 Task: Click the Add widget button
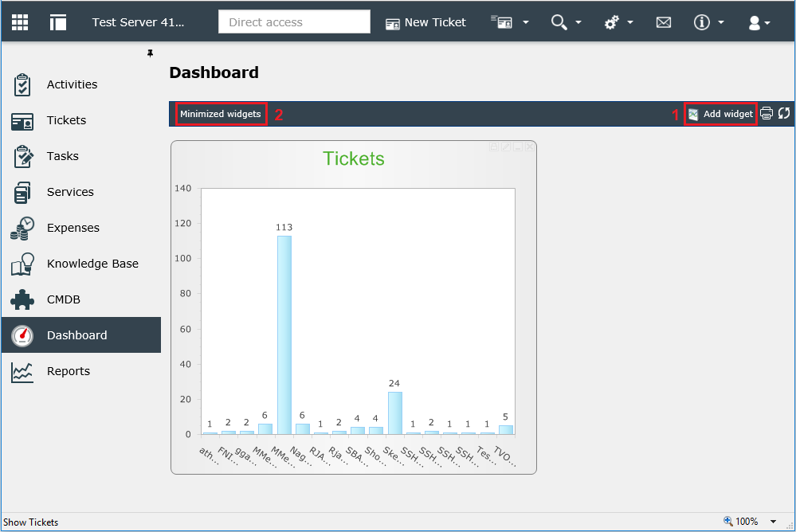721,114
